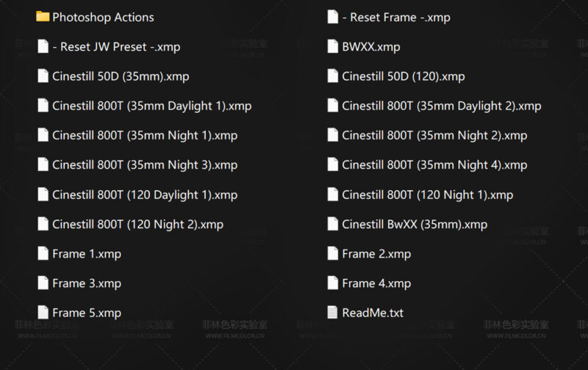
Task: Click the text document icon beside 'ReadMe.txt'
Action: (333, 312)
